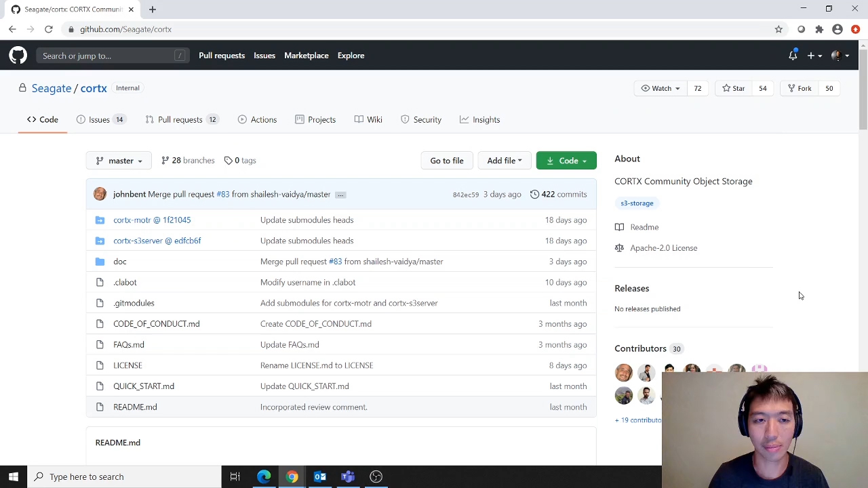Viewport: 868px width, 488px height.
Task: Open the Add file dropdown
Action: (x=505, y=161)
